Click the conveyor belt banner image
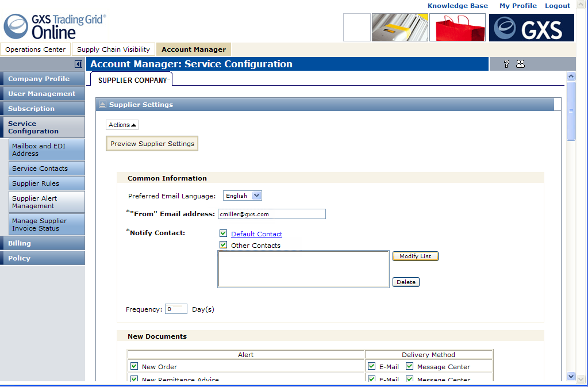The width and height of the screenshot is (588, 387). tap(399, 28)
